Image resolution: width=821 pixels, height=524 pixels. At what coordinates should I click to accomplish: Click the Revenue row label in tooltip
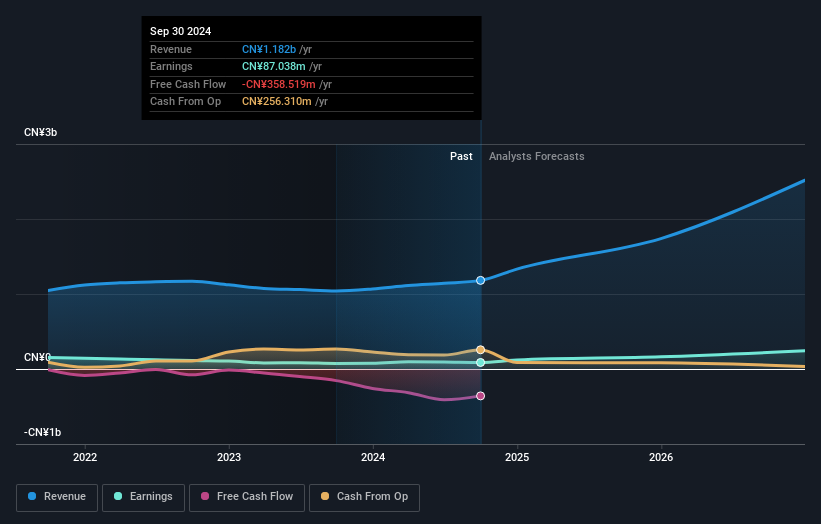click(171, 49)
